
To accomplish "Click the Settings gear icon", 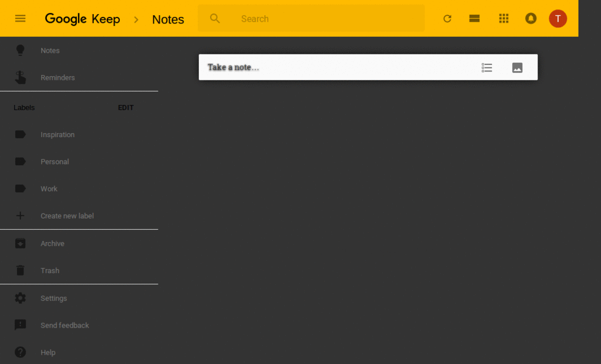I will 21,298.
